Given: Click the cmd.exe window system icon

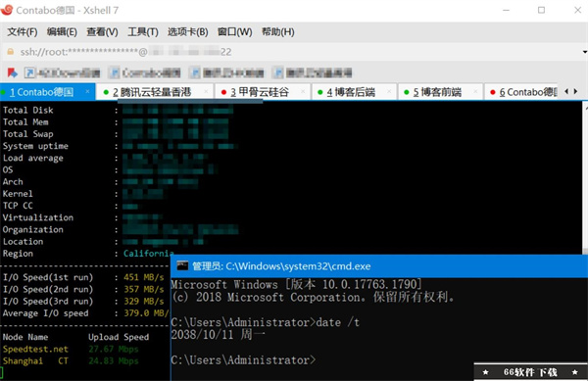Looking at the screenshot, I should click(182, 266).
